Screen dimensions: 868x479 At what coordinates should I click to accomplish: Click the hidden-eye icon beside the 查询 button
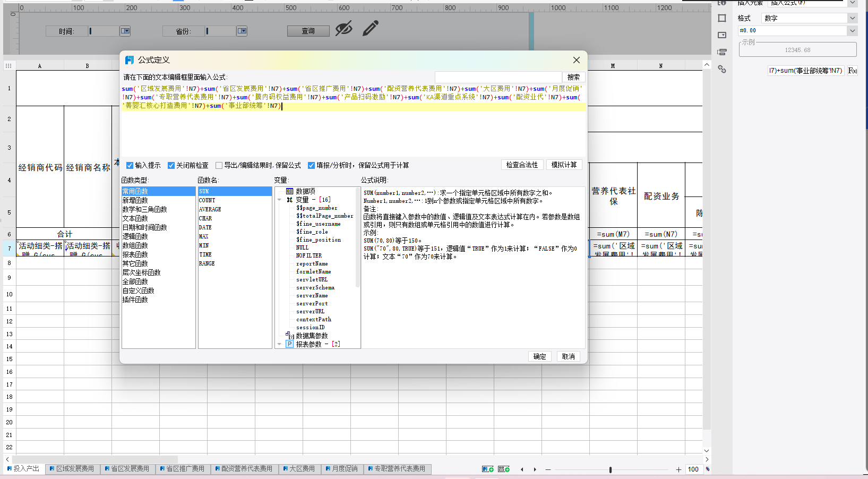[x=343, y=28]
